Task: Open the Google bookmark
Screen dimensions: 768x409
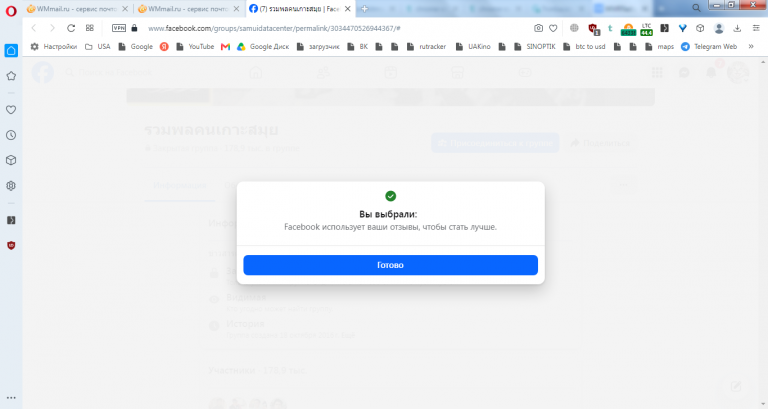Action: pyautogui.click(x=136, y=47)
